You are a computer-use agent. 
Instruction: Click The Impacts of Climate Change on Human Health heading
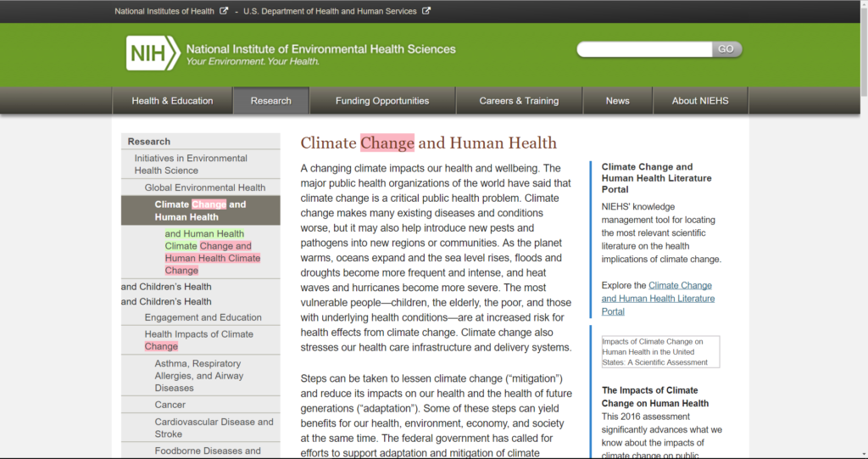(655, 397)
